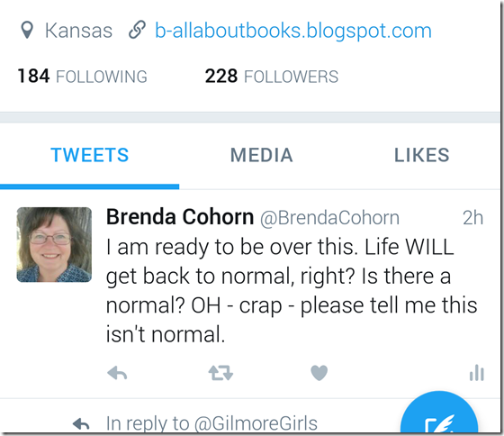Select the TWEETS tab
The width and height of the screenshot is (504, 436).
pos(90,155)
